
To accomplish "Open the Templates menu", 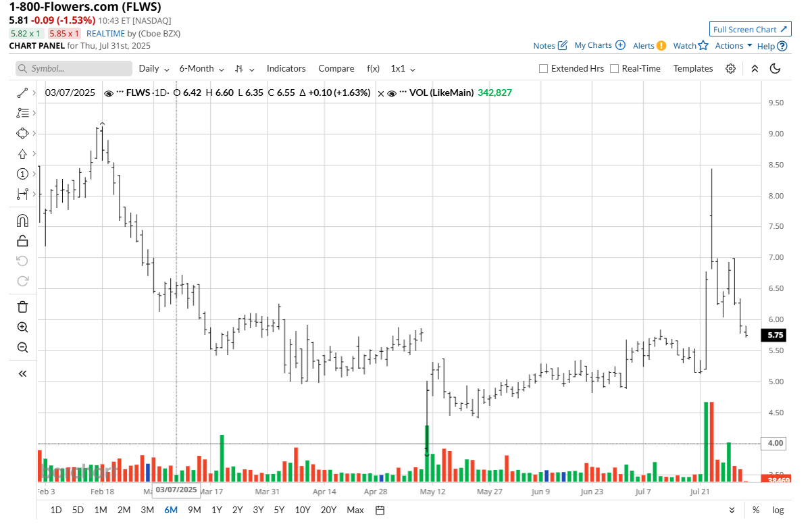I will click(x=693, y=69).
